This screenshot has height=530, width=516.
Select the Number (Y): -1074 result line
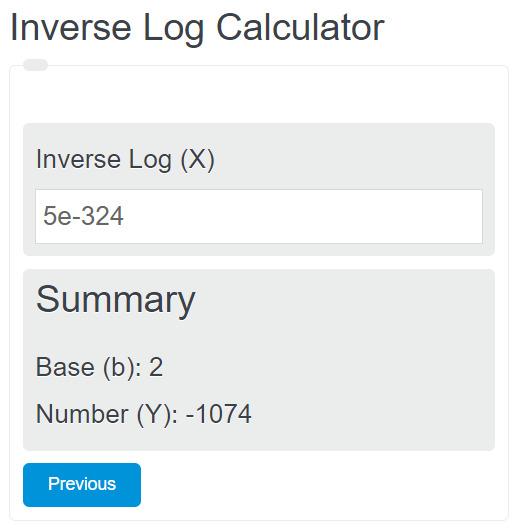(144, 414)
